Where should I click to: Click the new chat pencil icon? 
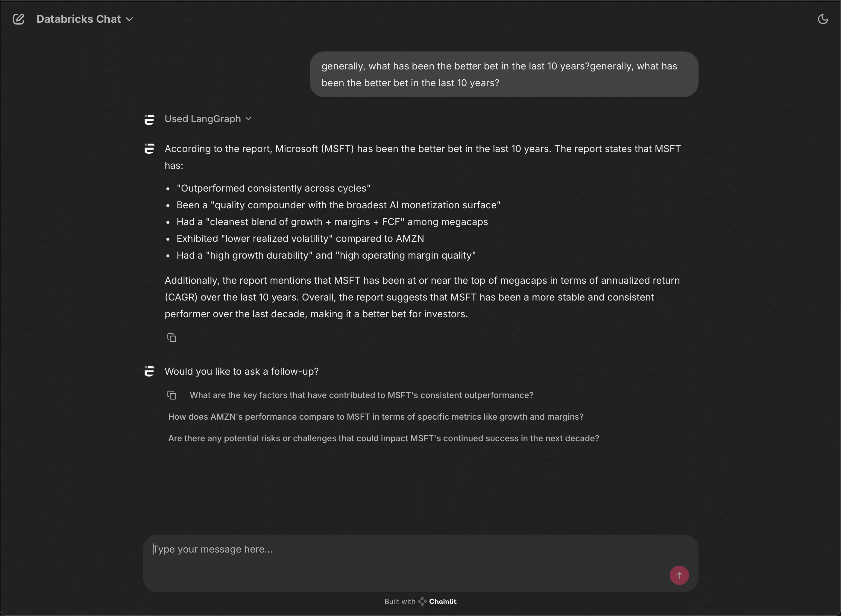(19, 19)
